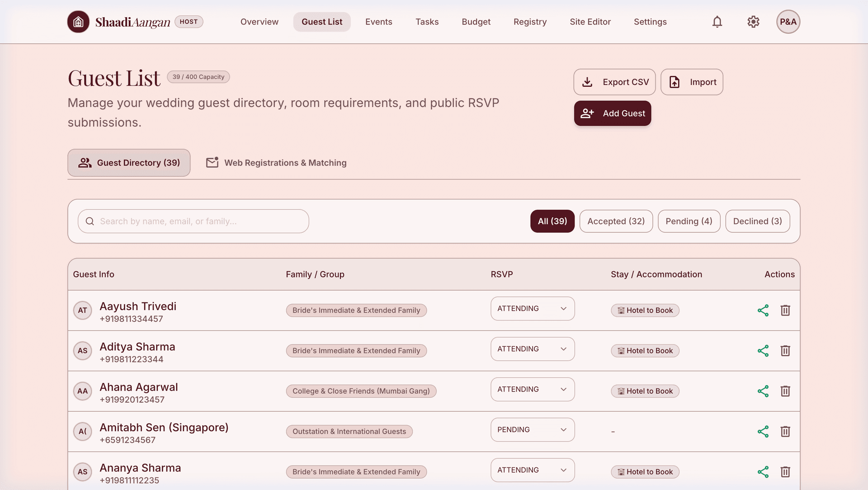
Task: Click Aayush Trivedi's Hotel to Book badge
Action: click(x=645, y=311)
